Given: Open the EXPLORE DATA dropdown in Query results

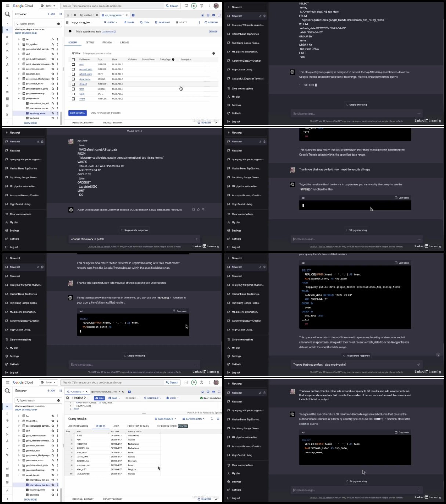Looking at the screenshot, I should point(193,419).
